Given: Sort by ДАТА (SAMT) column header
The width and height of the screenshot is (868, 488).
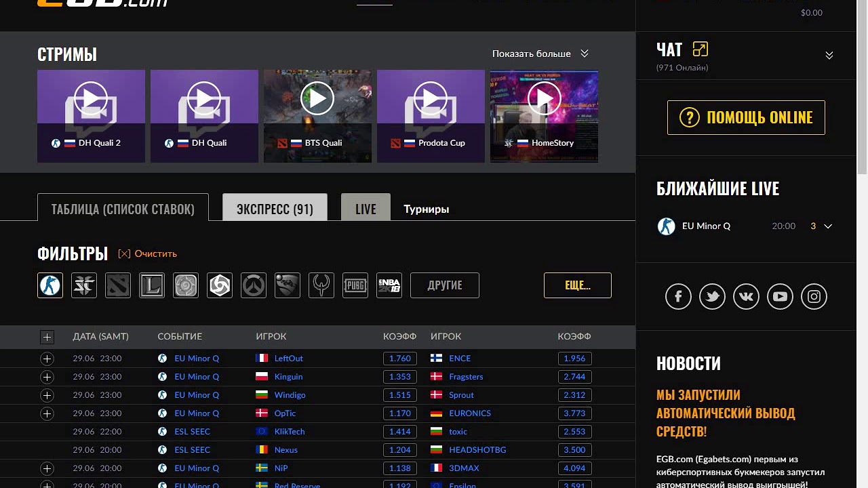Looking at the screenshot, I should pos(100,337).
